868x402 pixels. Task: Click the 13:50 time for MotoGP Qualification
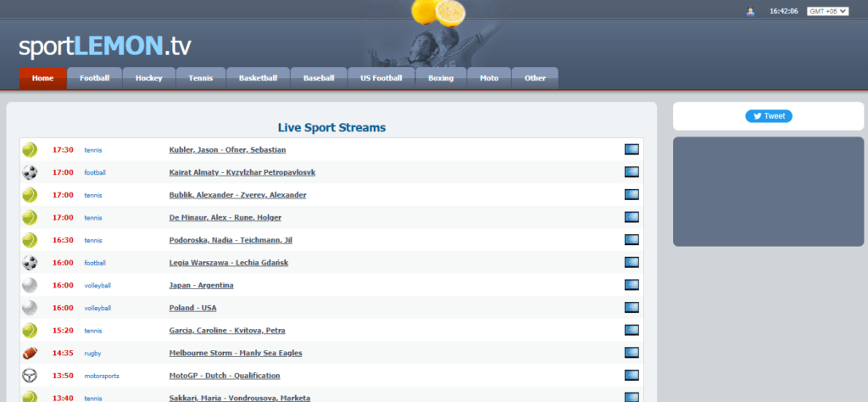tap(63, 376)
